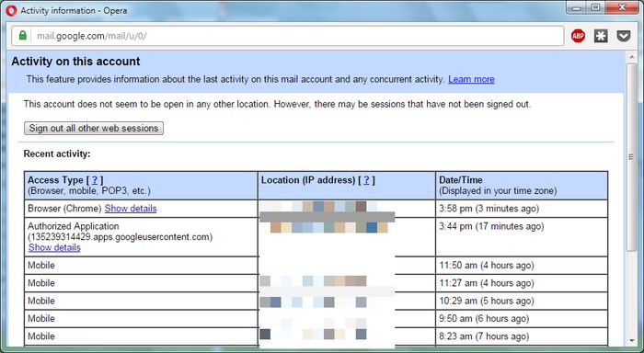
Task: Click the Mobile entry at 8:23 am
Action: pyautogui.click(x=41, y=336)
